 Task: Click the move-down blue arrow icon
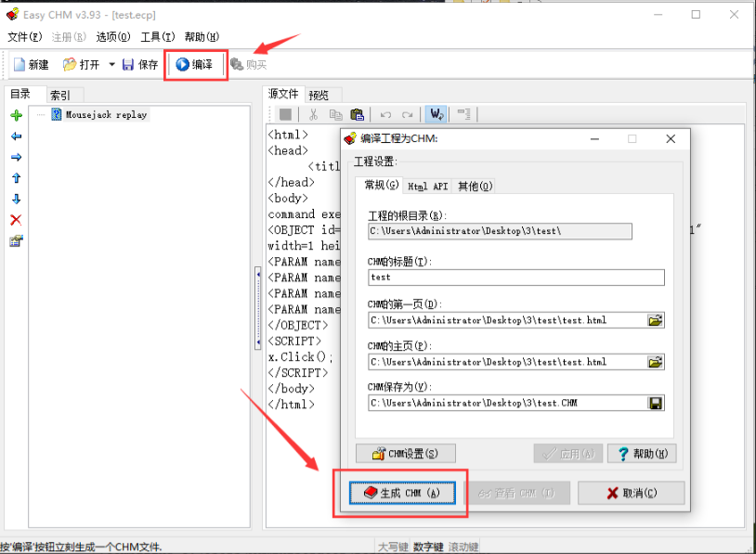17,199
